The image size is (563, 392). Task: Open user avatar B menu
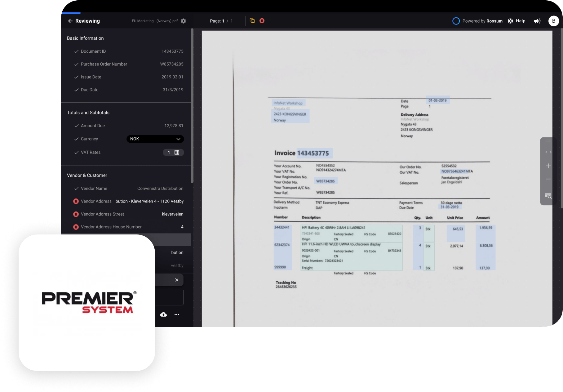[x=554, y=21]
